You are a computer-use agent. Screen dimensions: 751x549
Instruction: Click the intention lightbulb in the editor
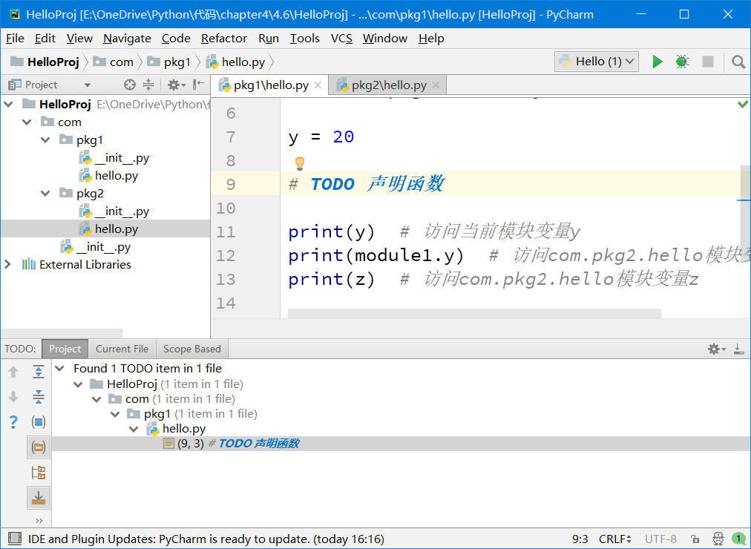coord(298,163)
